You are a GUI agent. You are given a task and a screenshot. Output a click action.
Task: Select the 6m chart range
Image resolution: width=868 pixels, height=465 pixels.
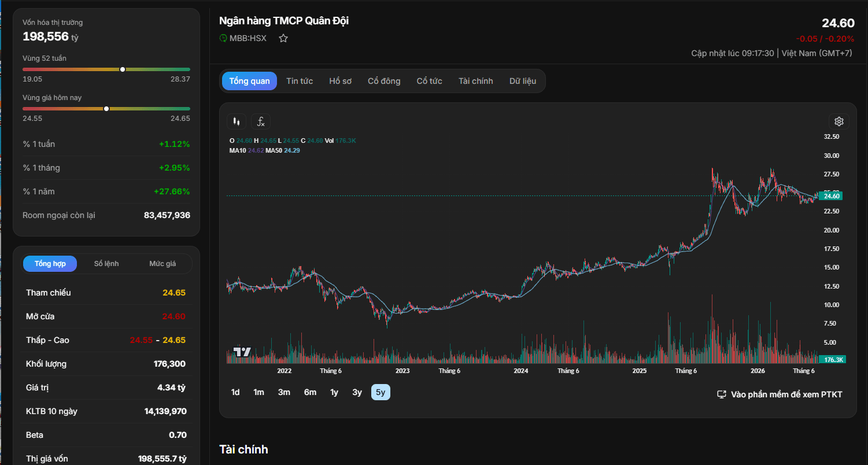(311, 392)
